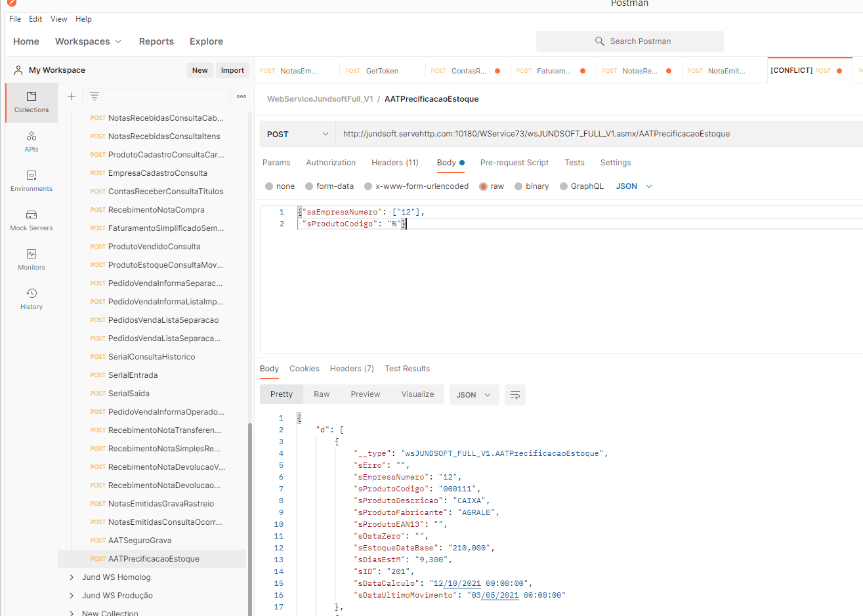Open the SerialSaida request
863x616 pixels.
[152, 394]
